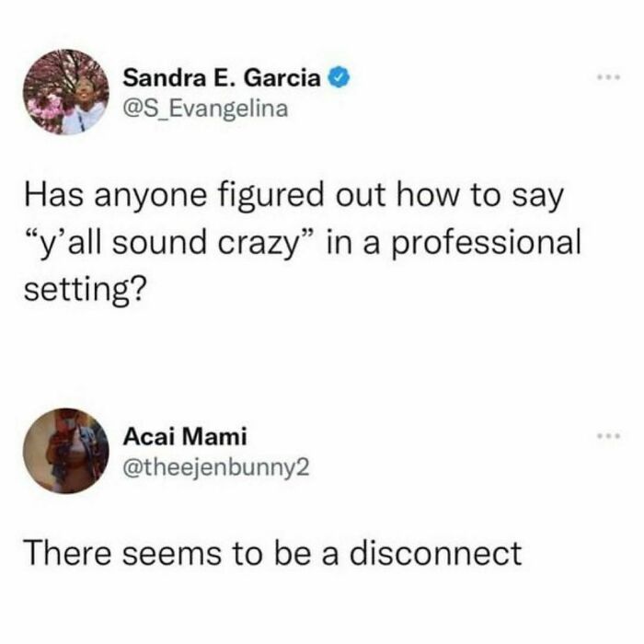Open the @S_Evangelina handle link

pyautogui.click(x=205, y=109)
